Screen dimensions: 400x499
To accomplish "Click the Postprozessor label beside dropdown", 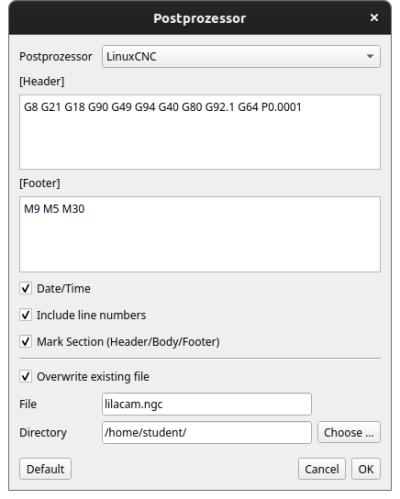I will point(56,57).
